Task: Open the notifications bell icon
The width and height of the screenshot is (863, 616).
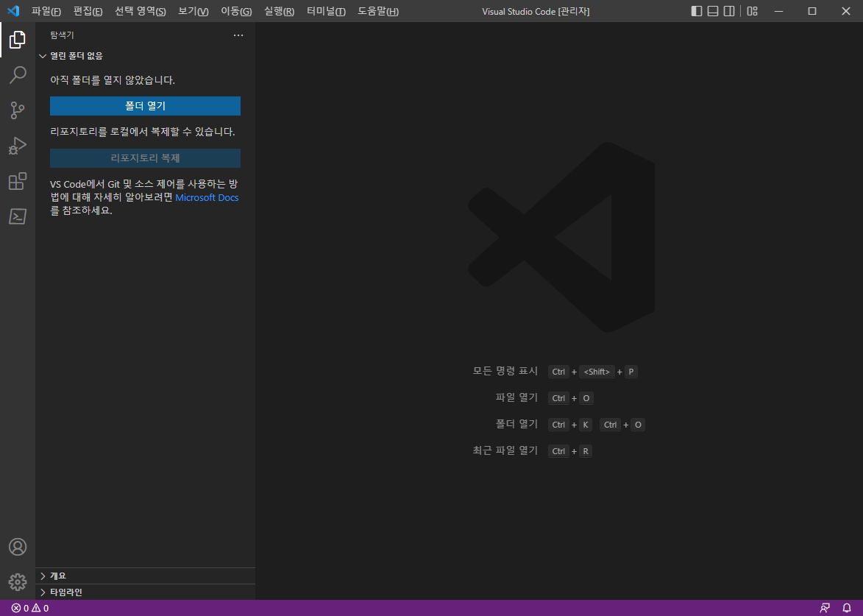Action: (x=847, y=609)
